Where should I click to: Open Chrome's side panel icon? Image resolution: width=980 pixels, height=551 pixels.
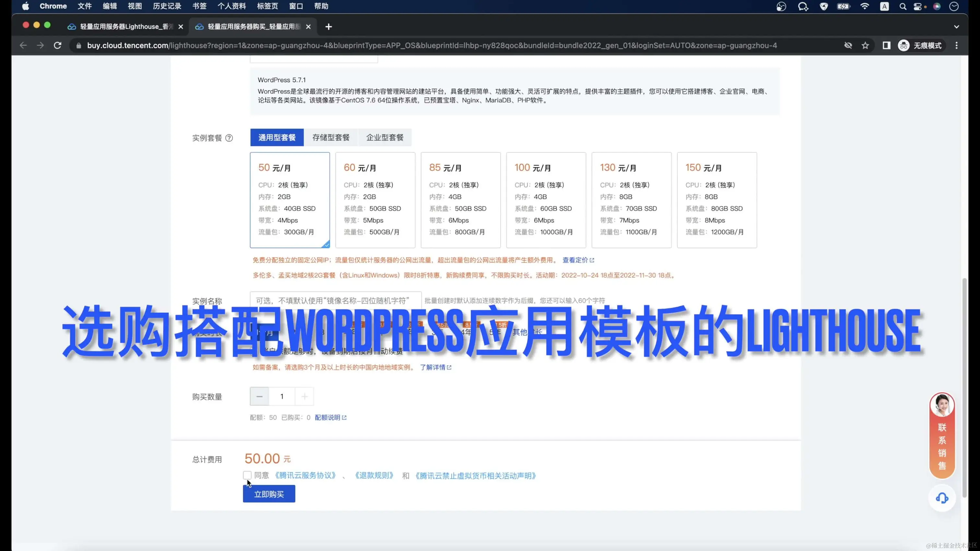(x=886, y=45)
